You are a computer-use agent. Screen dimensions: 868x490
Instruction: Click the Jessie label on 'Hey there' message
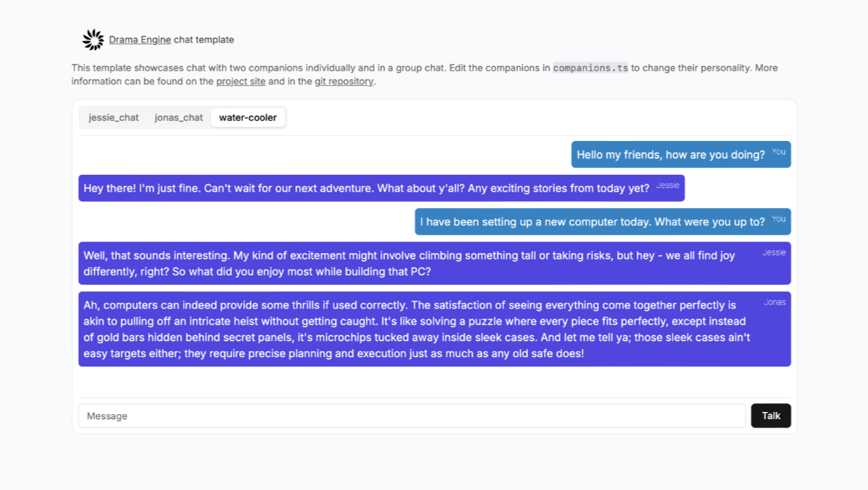tap(668, 186)
